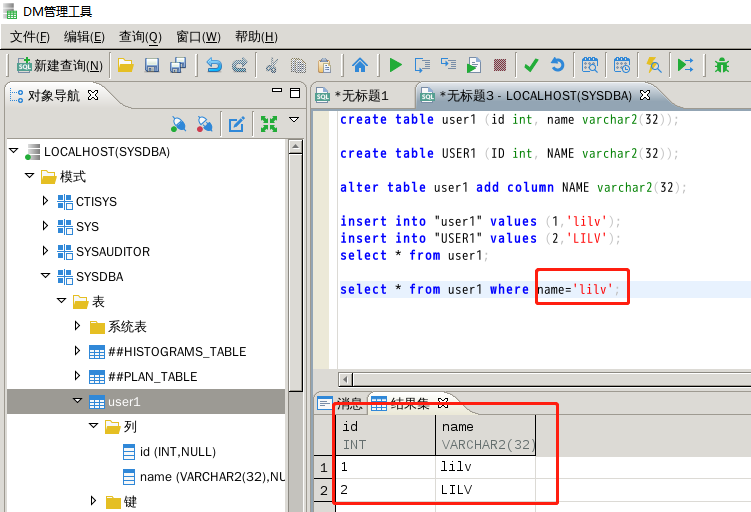The height and width of the screenshot is (512, 751).
Task: Open the 文件(F) menu
Action: (x=30, y=37)
